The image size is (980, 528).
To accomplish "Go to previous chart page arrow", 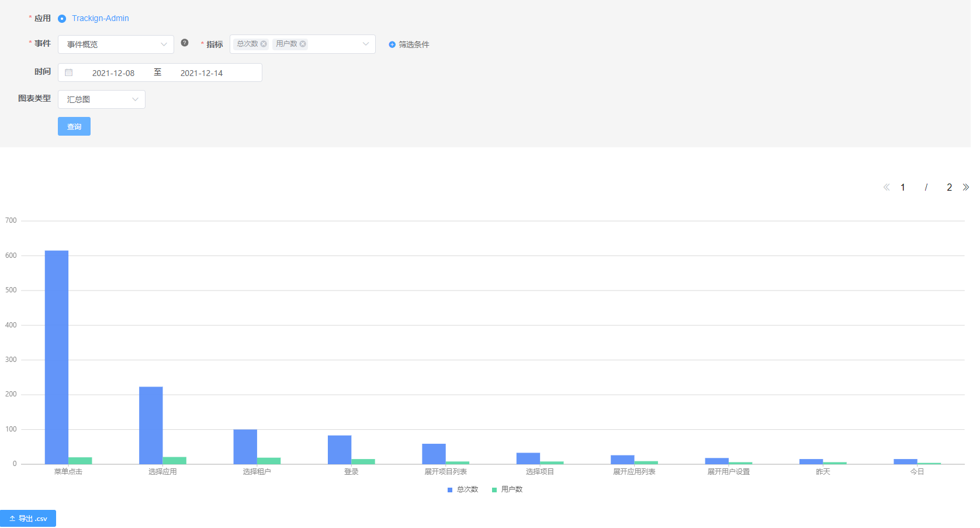I will (x=886, y=187).
